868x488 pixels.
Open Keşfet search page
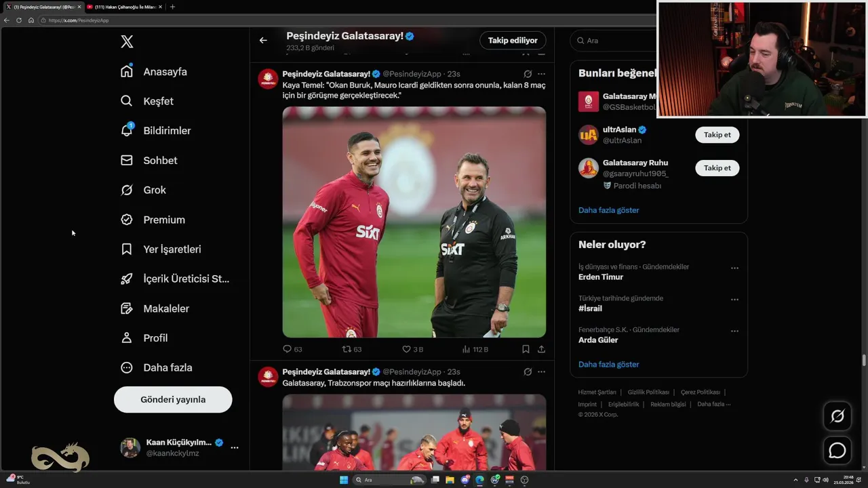click(147, 101)
